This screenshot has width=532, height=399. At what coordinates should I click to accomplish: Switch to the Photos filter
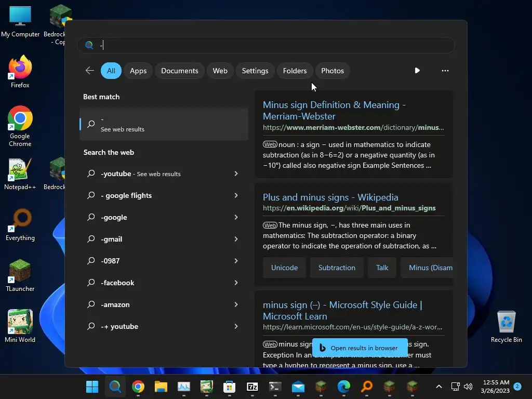point(332,71)
